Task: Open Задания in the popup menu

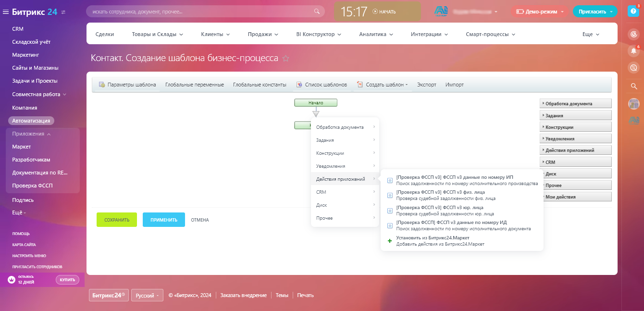Action: (x=345, y=140)
